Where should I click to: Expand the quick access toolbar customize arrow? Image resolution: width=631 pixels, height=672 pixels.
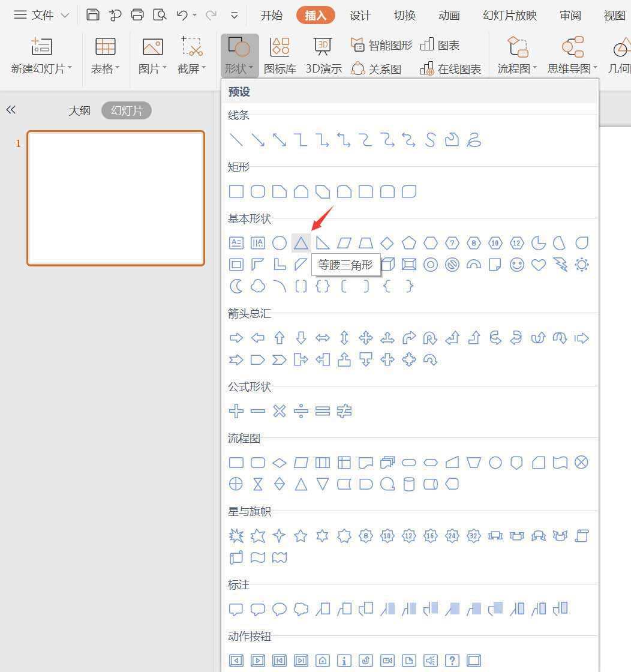(x=234, y=16)
